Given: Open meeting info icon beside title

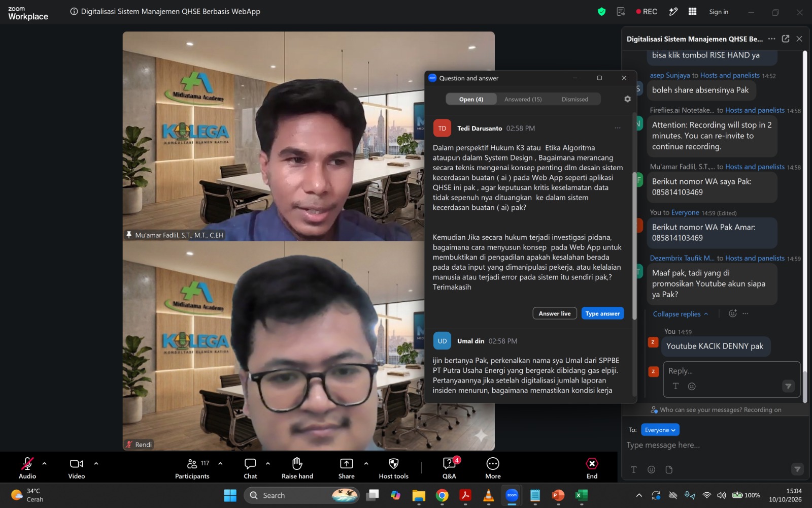Looking at the screenshot, I should (74, 11).
